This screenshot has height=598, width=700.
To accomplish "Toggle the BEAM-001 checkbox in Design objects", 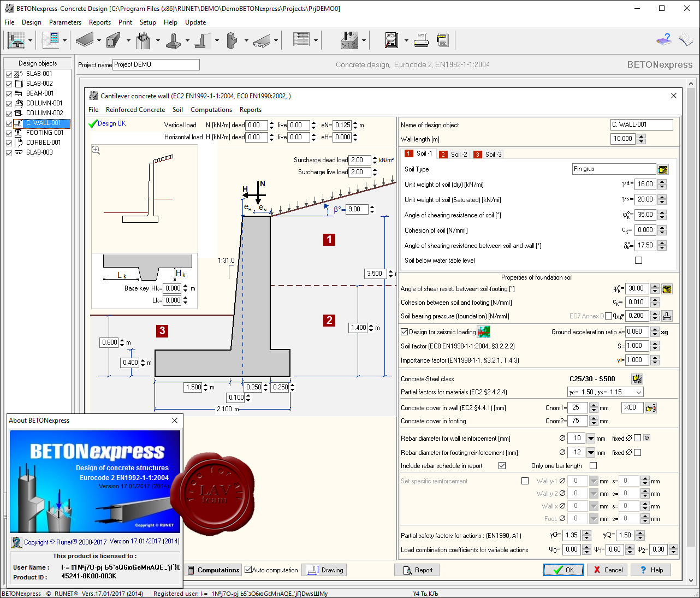I will (x=9, y=93).
